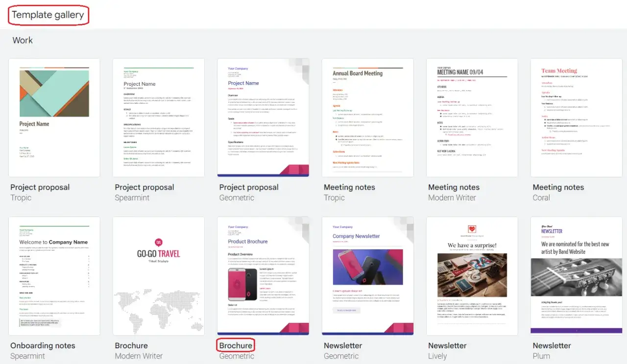Open the Company Newsletter Geometric thumbnail
This screenshot has width=627, height=364.
[367, 276]
